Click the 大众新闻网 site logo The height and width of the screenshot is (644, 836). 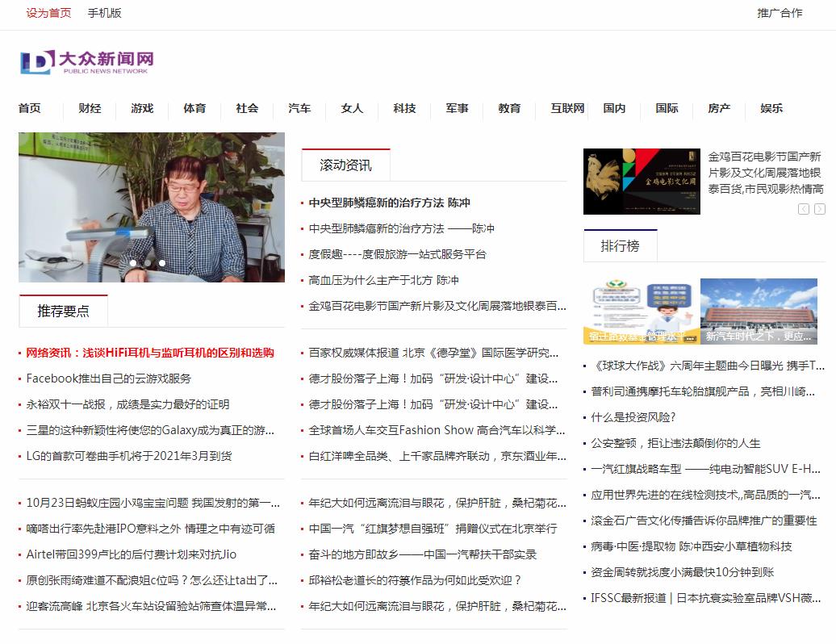(87, 62)
